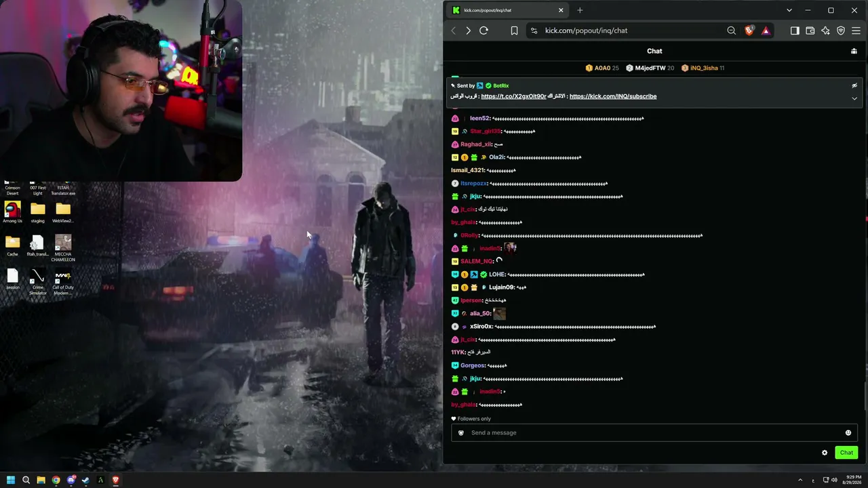Select the kick.com/popout/inq/chat tab
The width and height of the screenshot is (868, 488).
point(508,10)
